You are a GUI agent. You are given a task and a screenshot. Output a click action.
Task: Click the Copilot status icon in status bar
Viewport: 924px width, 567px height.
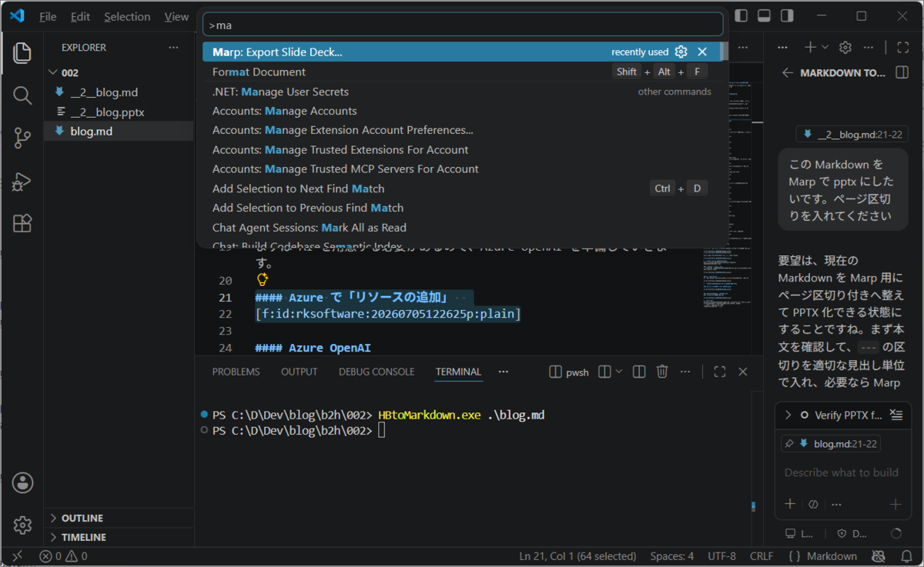(878, 556)
